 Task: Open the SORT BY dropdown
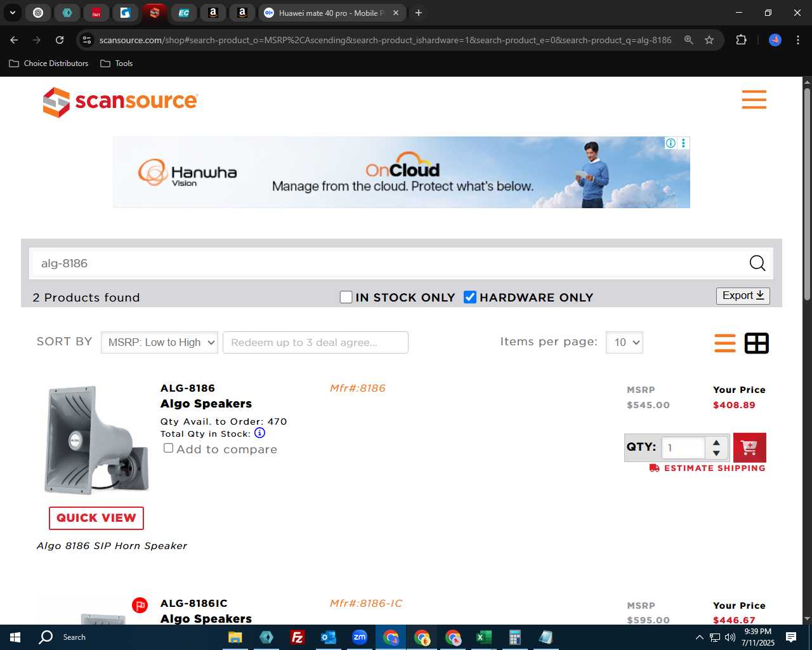pyautogui.click(x=159, y=342)
